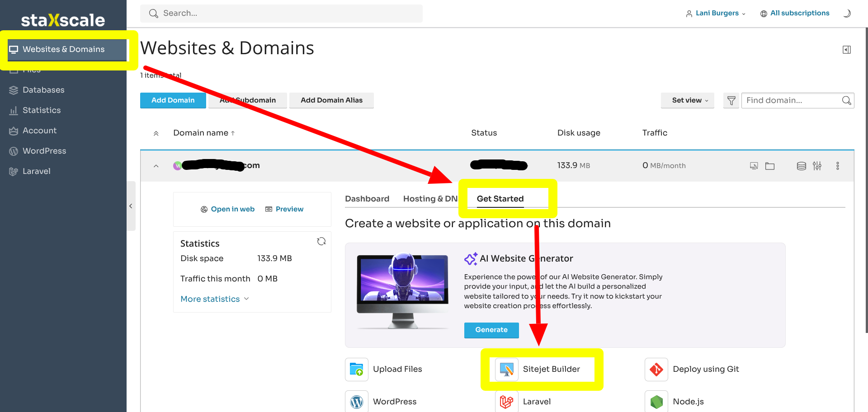Viewport: 868px width, 412px height.
Task: Click the AI Website Generator monitor image
Action: tap(402, 290)
